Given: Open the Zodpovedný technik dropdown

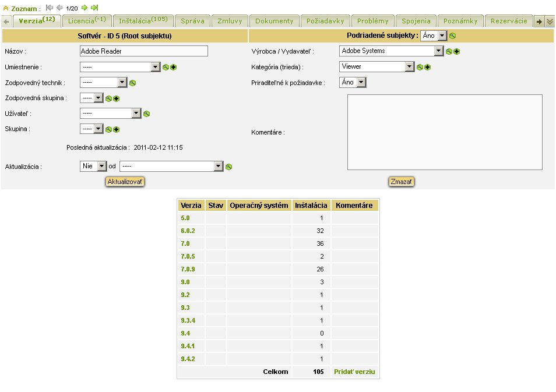Looking at the screenshot, I should click(x=104, y=83).
